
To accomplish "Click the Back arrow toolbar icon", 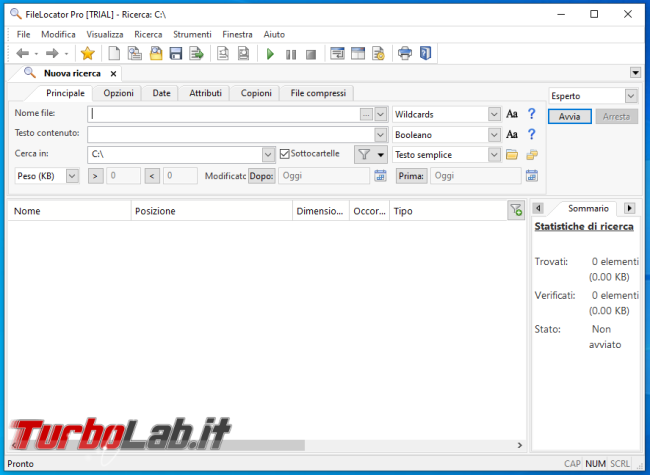I will pyautogui.click(x=22, y=53).
